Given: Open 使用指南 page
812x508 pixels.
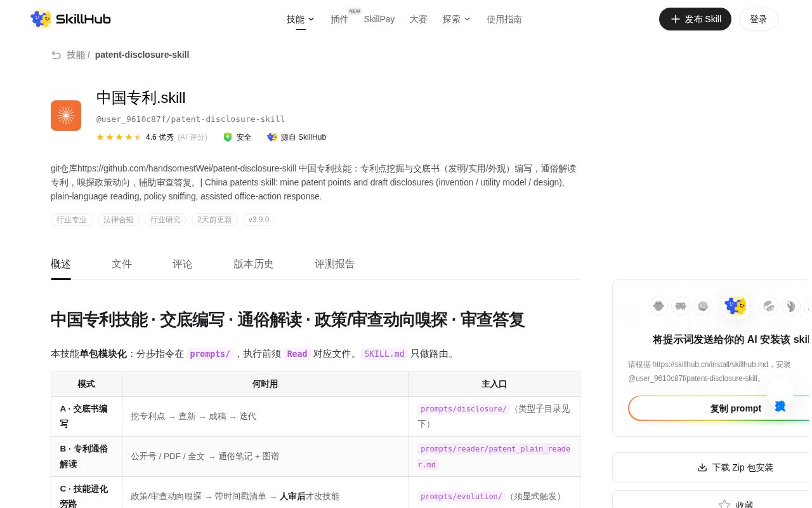Looking at the screenshot, I should [504, 19].
